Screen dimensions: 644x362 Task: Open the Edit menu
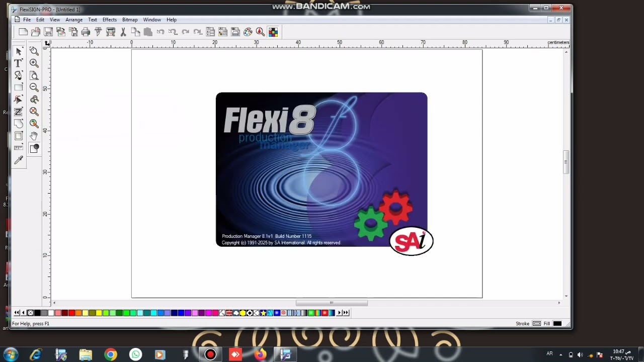point(40,20)
